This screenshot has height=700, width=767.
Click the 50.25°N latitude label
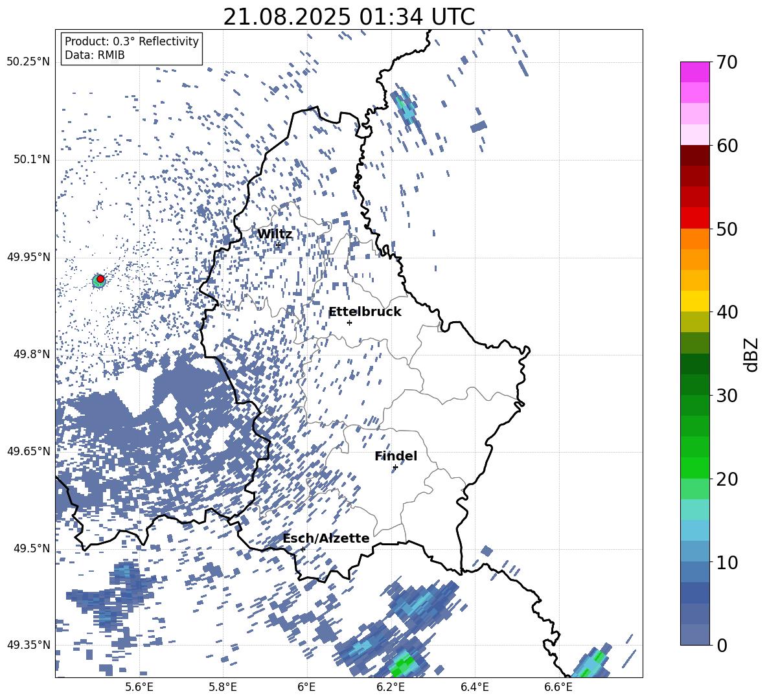[29, 62]
